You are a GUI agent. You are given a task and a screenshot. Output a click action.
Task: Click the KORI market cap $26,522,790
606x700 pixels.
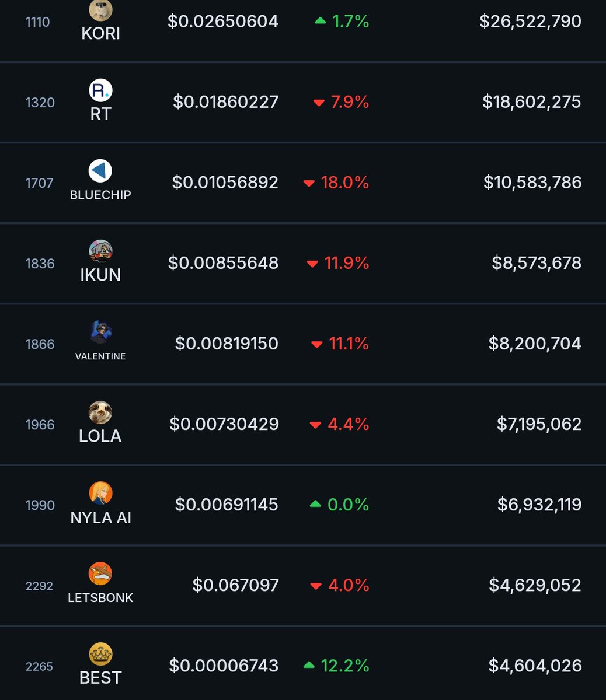click(530, 22)
